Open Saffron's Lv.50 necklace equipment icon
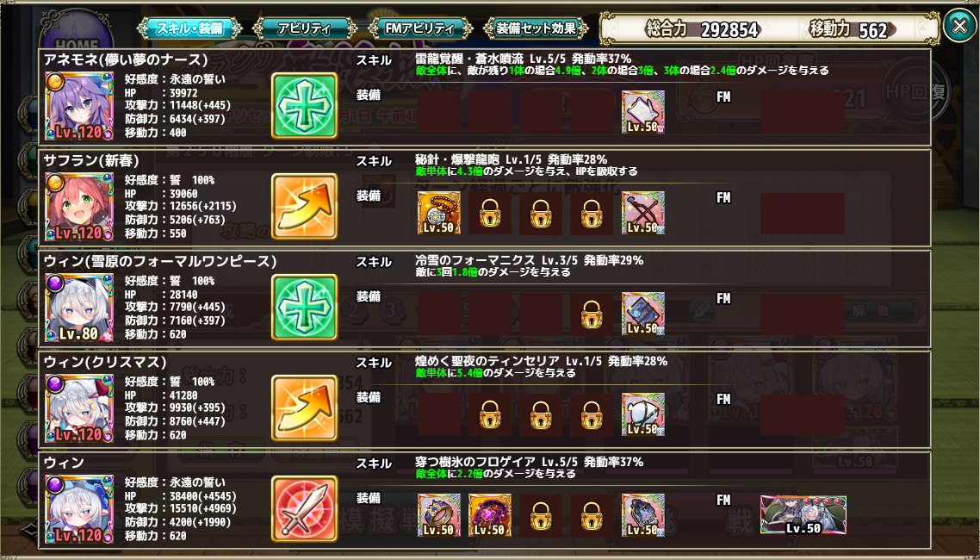Image resolution: width=980 pixels, height=560 pixels. (438, 213)
